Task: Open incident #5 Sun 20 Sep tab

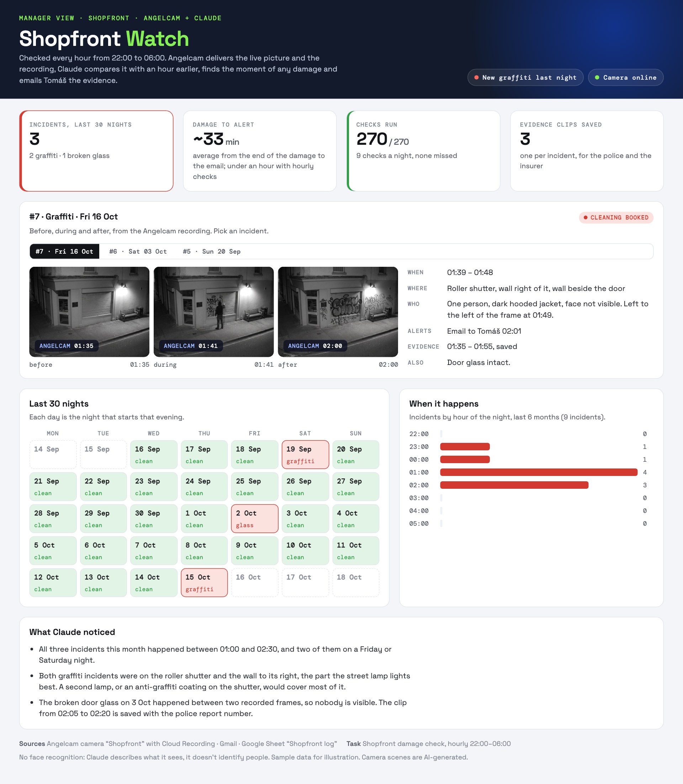Action: tap(212, 251)
